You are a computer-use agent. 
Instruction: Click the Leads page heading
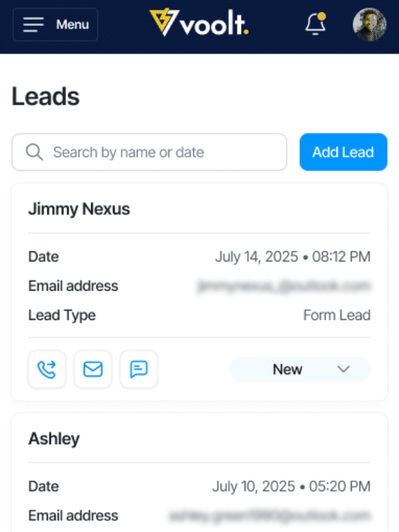pos(46,97)
